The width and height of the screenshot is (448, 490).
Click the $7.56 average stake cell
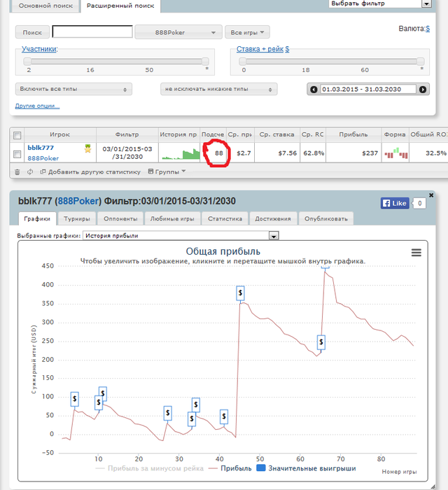coord(276,153)
